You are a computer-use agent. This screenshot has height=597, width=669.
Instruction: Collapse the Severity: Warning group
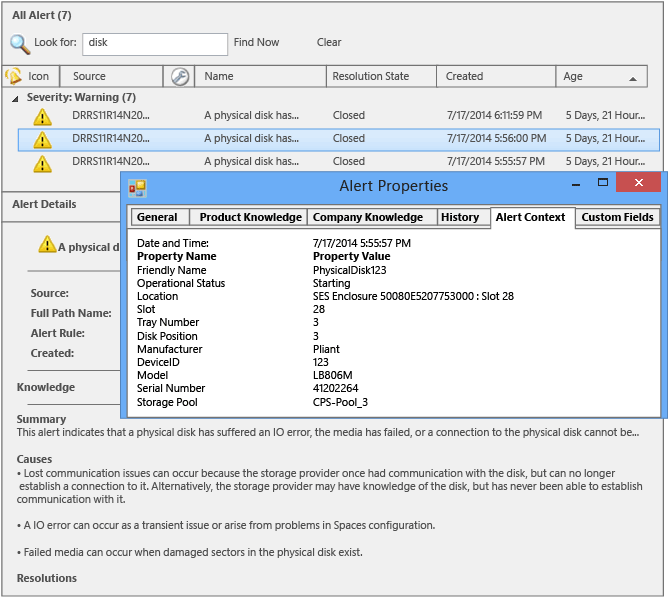pos(15,99)
